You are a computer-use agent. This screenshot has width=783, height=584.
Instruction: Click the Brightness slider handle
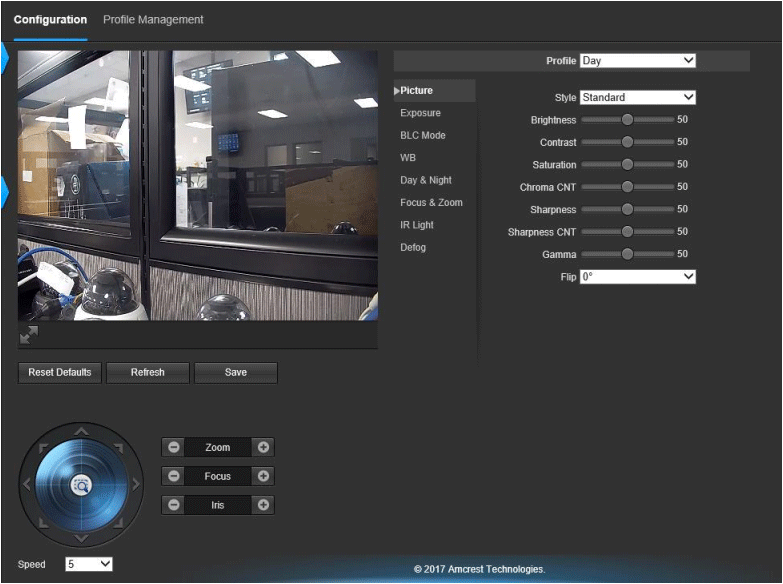[627, 119]
